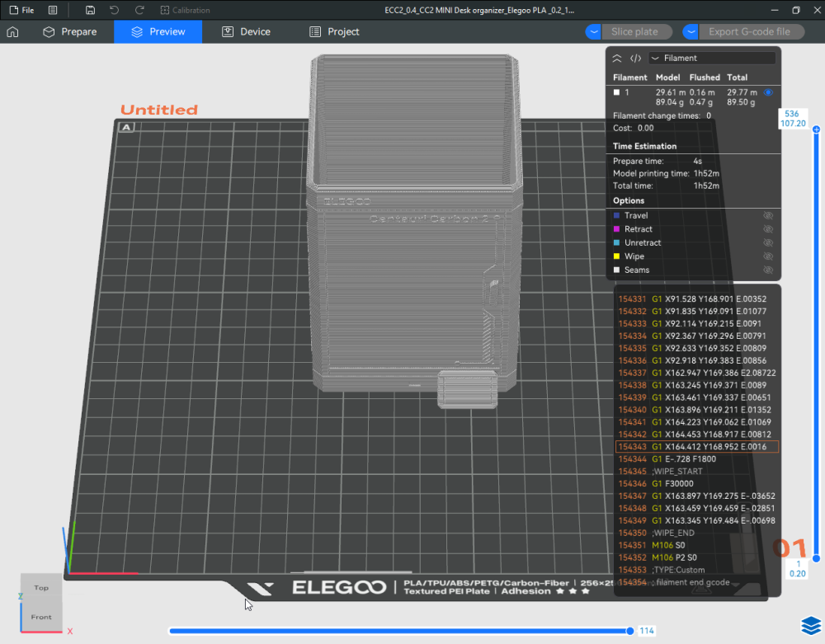Select G-code line 154337

pos(696,373)
